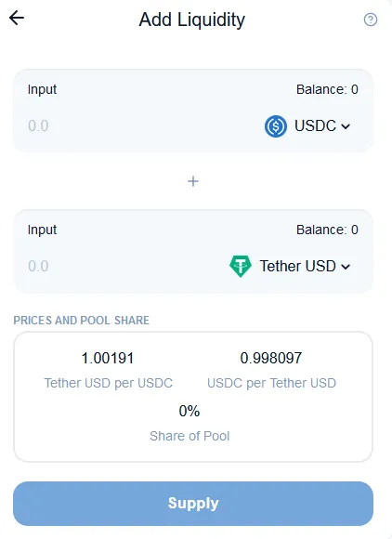Click the 0% Share of Pool value
This screenshot has height=539, width=392.
pyautogui.click(x=189, y=411)
